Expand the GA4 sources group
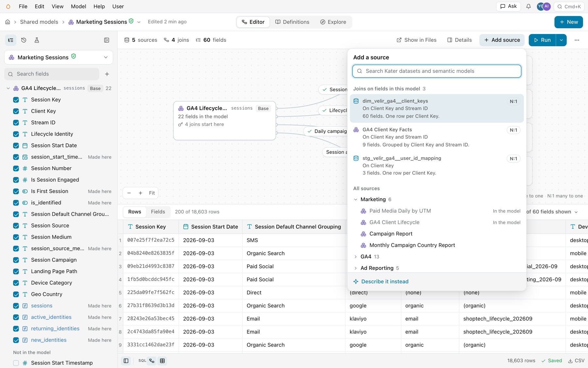 (356, 257)
